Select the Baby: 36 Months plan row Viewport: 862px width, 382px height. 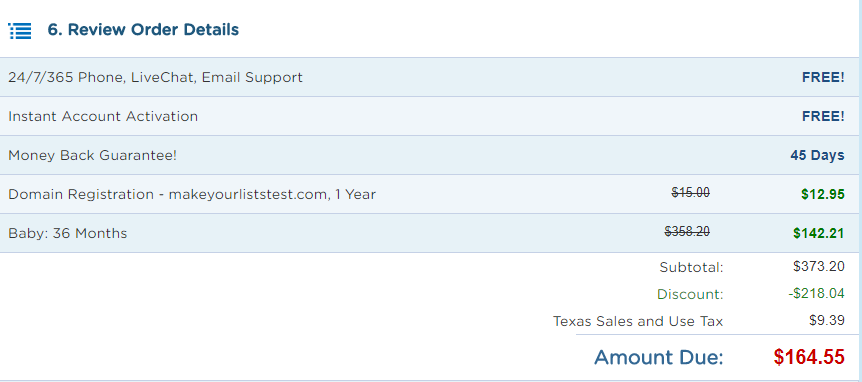(429, 233)
